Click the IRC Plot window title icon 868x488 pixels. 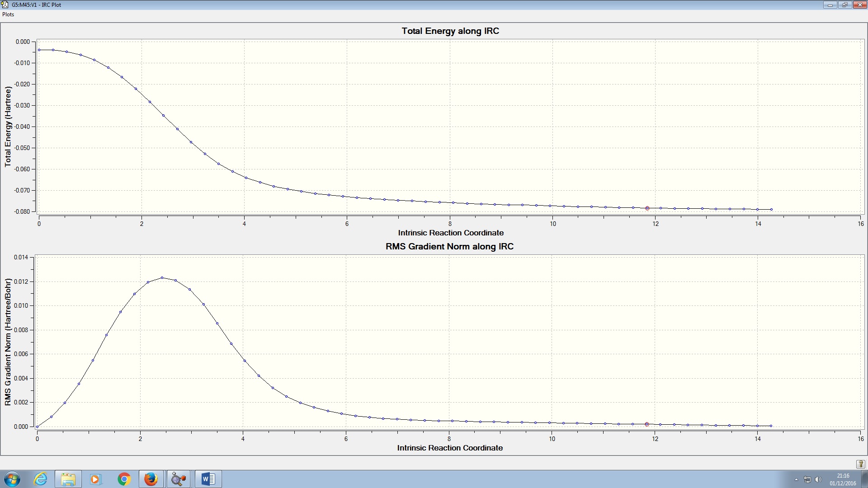click(5, 5)
